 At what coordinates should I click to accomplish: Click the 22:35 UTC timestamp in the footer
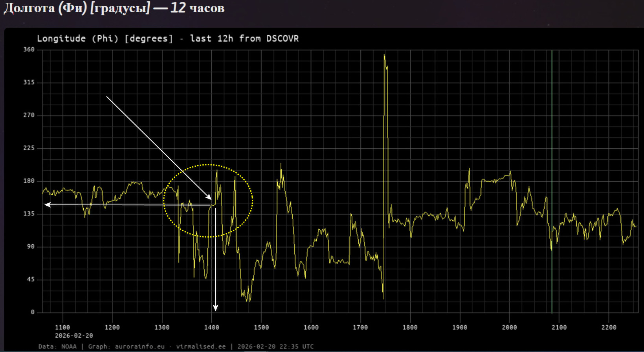[296, 346]
